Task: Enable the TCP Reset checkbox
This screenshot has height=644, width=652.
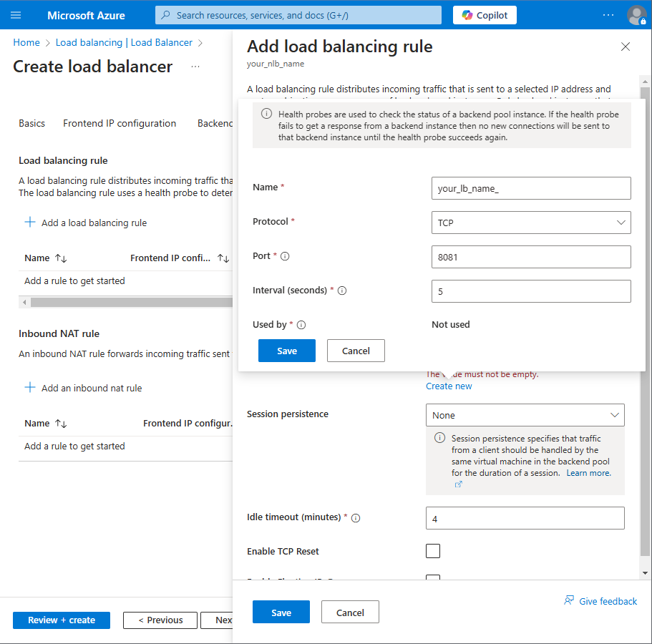Action: click(433, 551)
